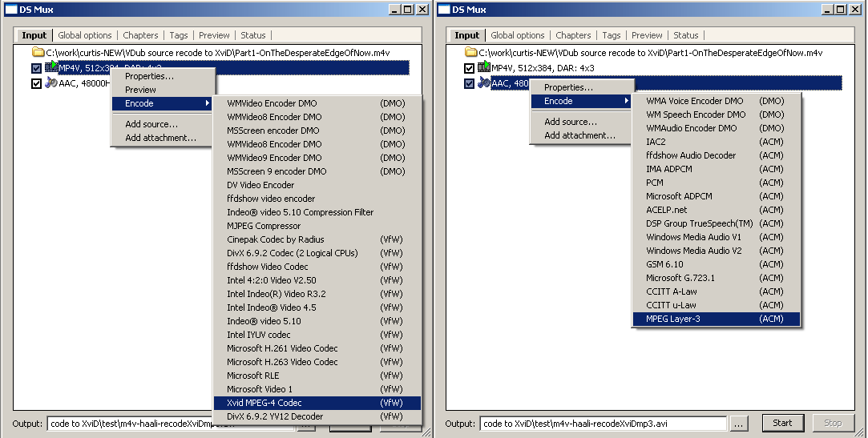Open the Chapters tab in left window
Viewport: 868px width, 438px height.
coord(140,35)
